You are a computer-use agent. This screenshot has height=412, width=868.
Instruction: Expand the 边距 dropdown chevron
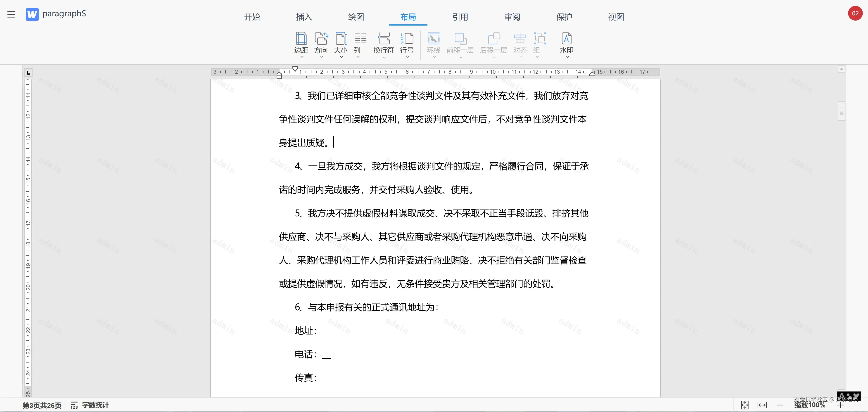pos(301,57)
